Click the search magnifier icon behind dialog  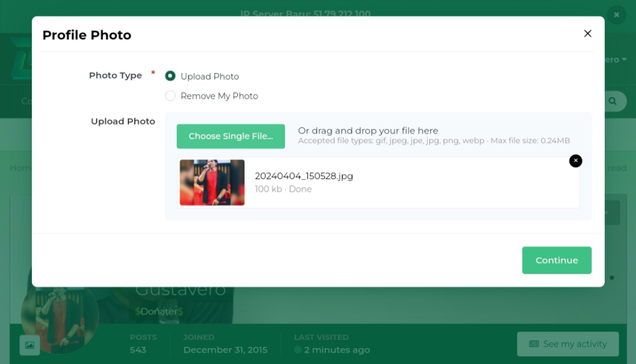612,102
